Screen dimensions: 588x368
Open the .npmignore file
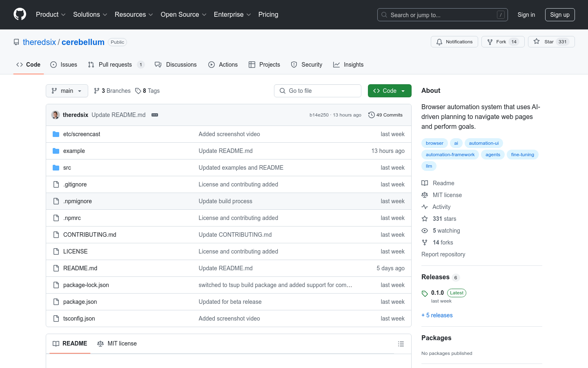78,201
